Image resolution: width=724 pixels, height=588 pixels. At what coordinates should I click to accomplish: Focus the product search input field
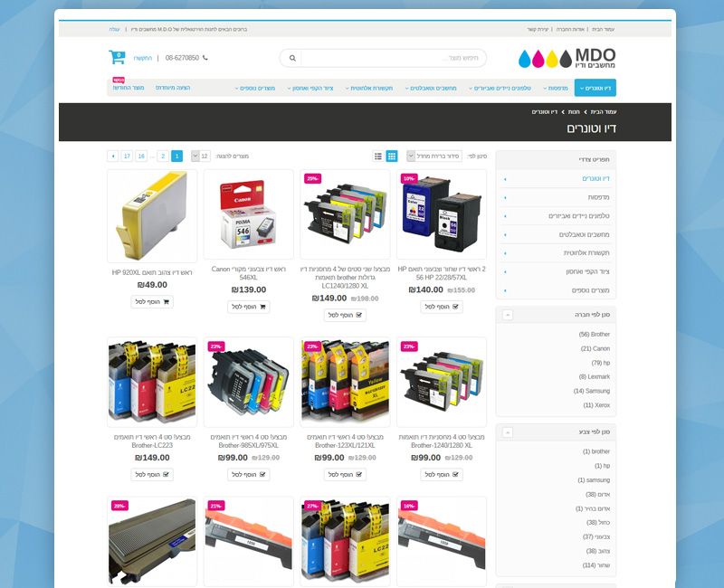coord(394,58)
